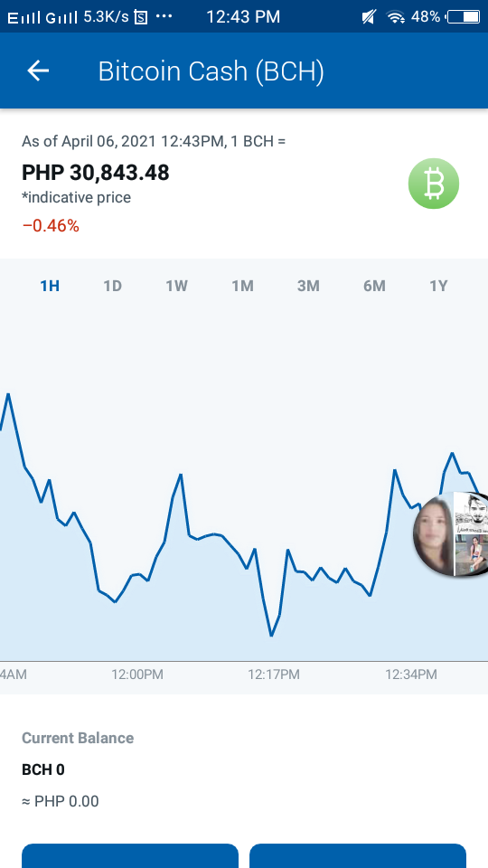Tap the battery indicator icon
The width and height of the screenshot is (488, 868).
click(463, 16)
